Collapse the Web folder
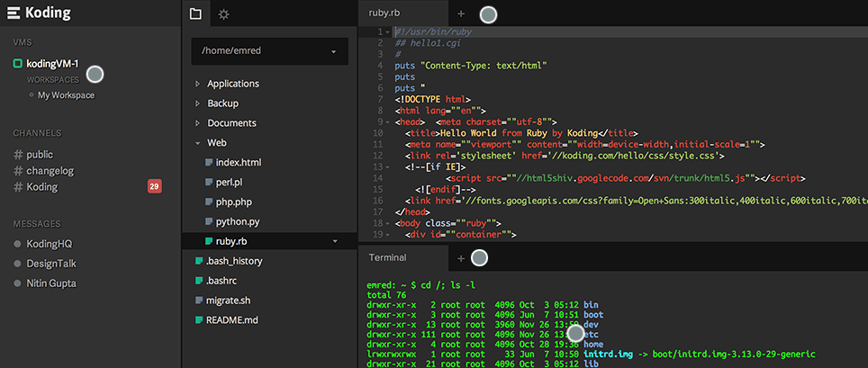Viewport: 868px width, 368px height. (x=198, y=143)
